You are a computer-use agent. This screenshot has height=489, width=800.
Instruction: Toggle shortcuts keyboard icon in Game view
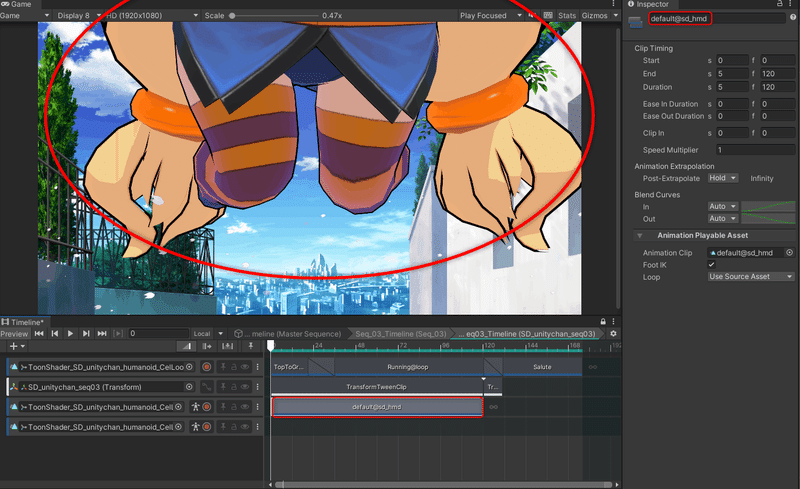coord(548,15)
